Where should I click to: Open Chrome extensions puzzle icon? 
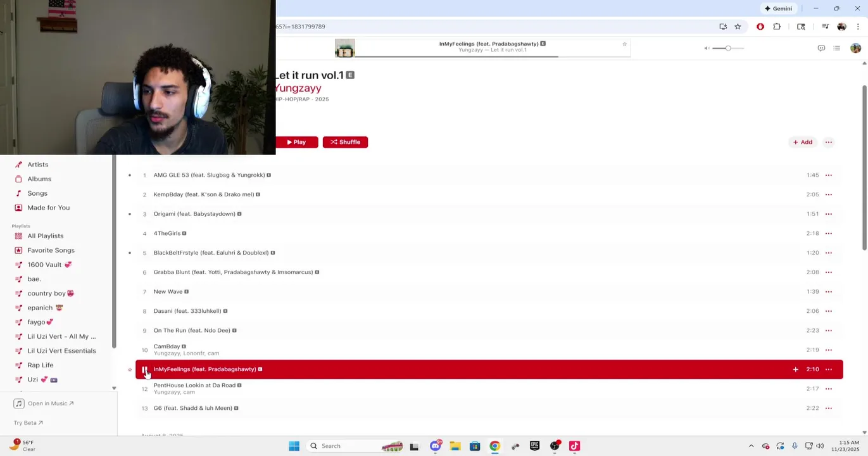point(777,27)
